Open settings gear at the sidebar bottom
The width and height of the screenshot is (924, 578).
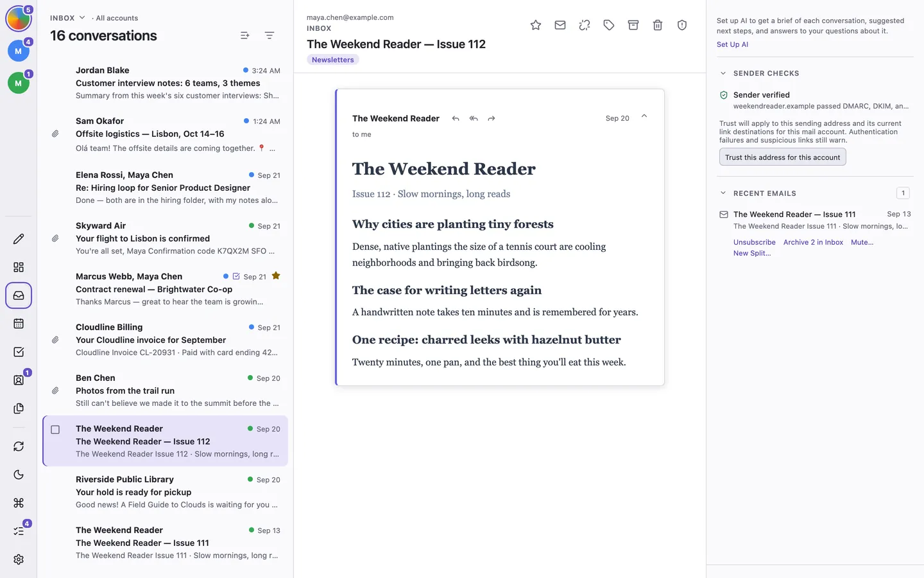(x=19, y=559)
